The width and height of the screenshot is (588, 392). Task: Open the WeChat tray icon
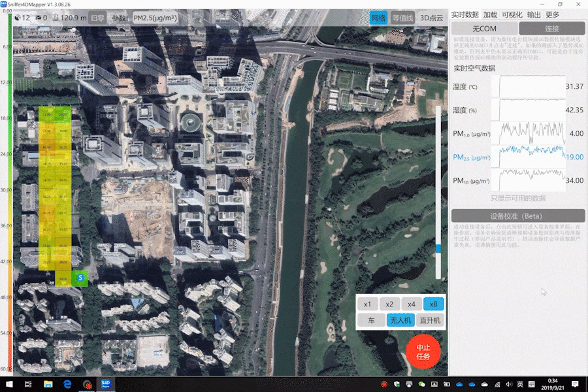click(421, 384)
